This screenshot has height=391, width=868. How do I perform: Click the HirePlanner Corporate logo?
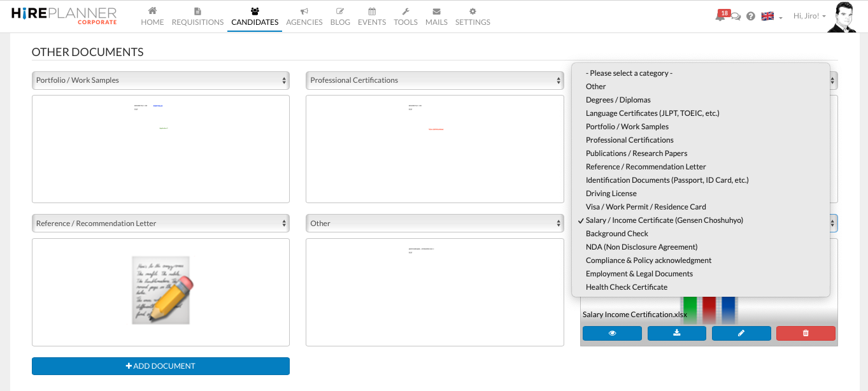[64, 16]
